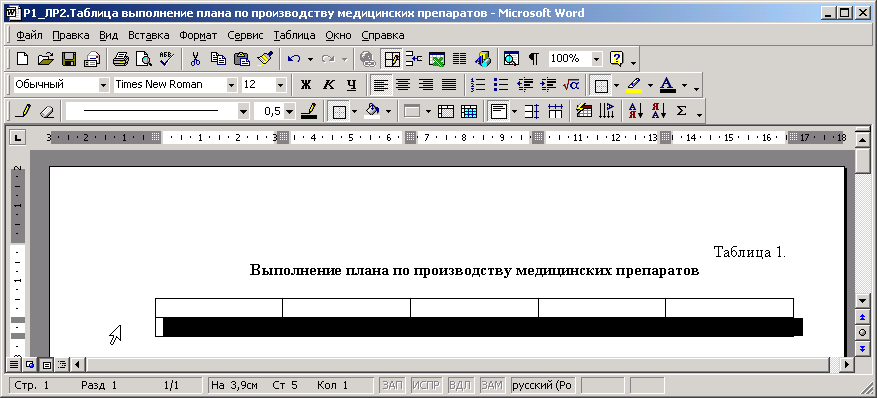
Task: Toggle underline (Ч) formatting
Action: pyautogui.click(x=351, y=85)
